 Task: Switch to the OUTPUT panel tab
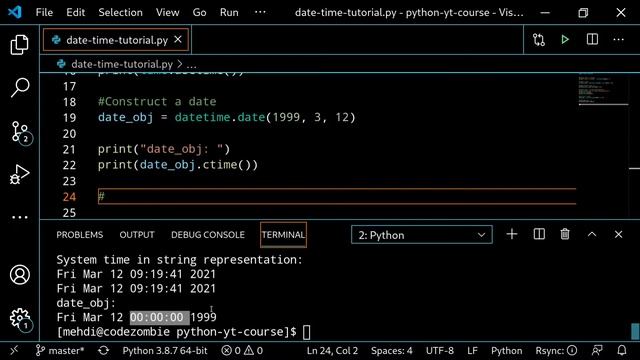point(137,235)
